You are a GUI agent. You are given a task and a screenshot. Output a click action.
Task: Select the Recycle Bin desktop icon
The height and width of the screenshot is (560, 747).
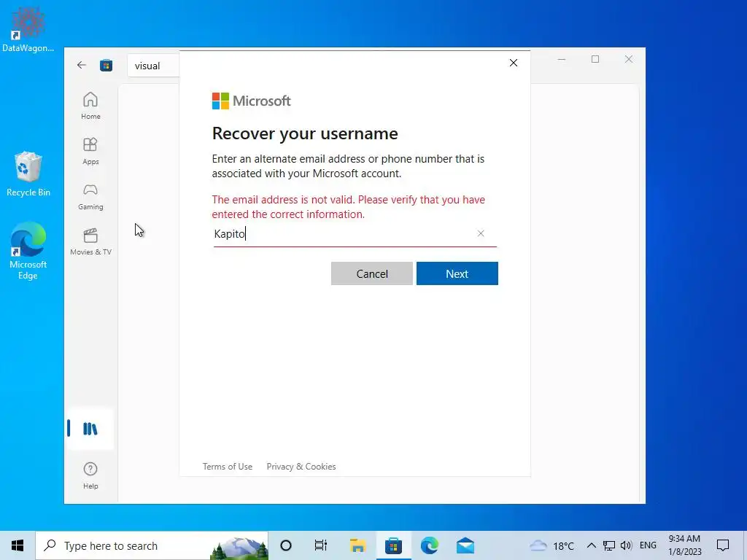coord(28,174)
